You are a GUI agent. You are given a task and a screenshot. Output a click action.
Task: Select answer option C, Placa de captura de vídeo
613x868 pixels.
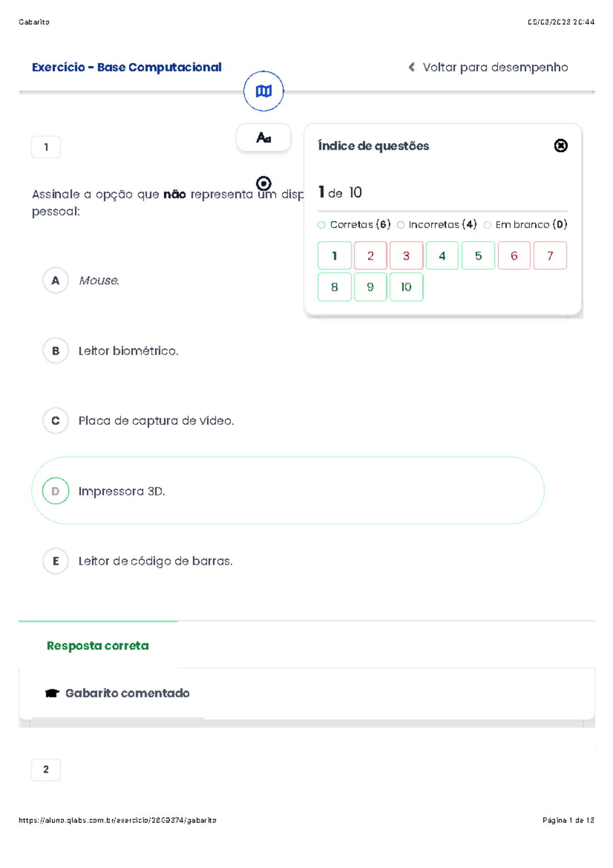(x=55, y=420)
